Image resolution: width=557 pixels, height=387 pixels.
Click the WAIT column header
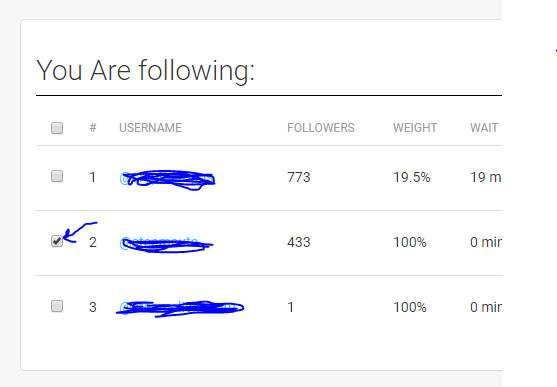(484, 128)
